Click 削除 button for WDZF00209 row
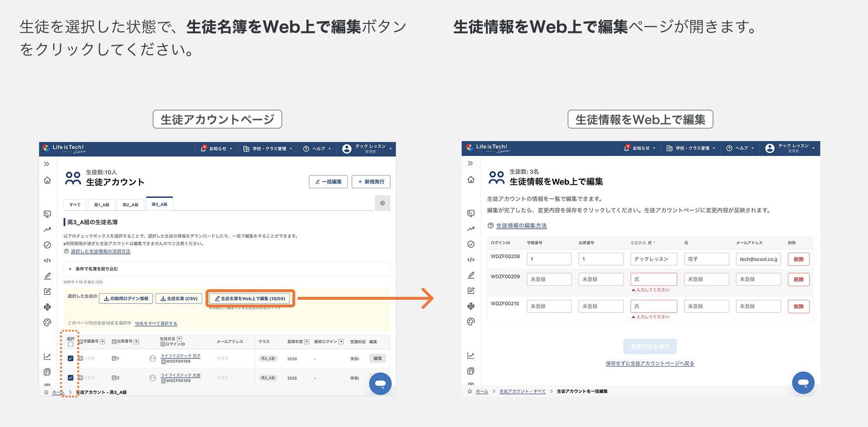This screenshot has height=427, width=868. coord(799,279)
